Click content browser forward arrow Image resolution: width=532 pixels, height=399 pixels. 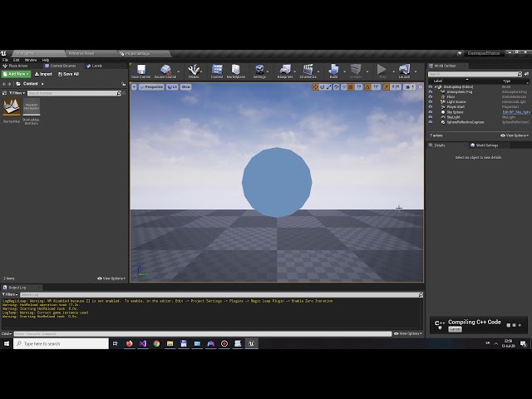click(9, 84)
